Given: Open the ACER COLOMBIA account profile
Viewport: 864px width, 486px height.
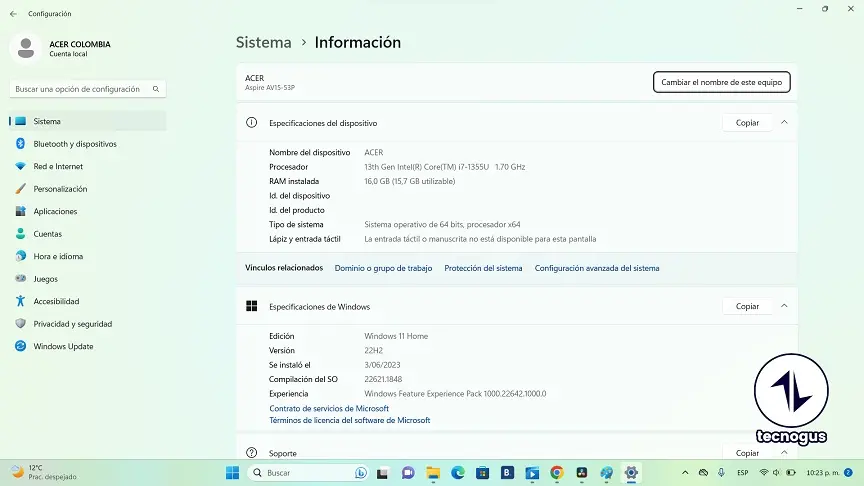Looking at the screenshot, I should click(x=61, y=48).
